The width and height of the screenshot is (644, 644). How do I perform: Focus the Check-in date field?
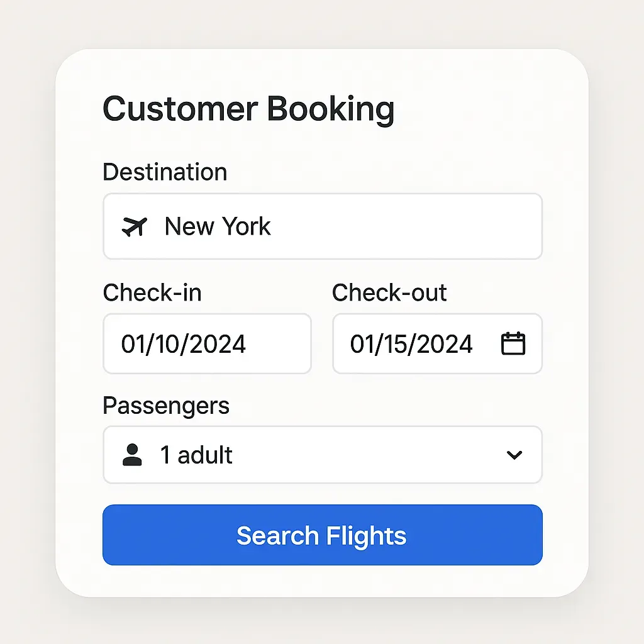[x=207, y=343]
